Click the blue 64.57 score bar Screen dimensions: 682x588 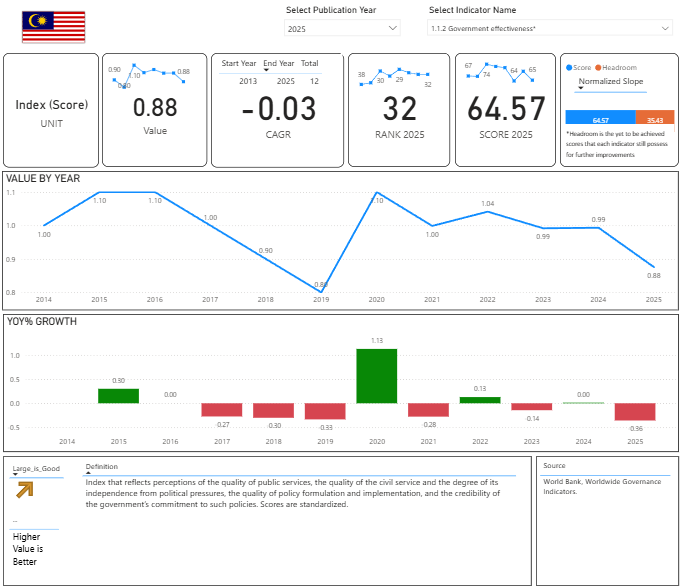coord(600,120)
